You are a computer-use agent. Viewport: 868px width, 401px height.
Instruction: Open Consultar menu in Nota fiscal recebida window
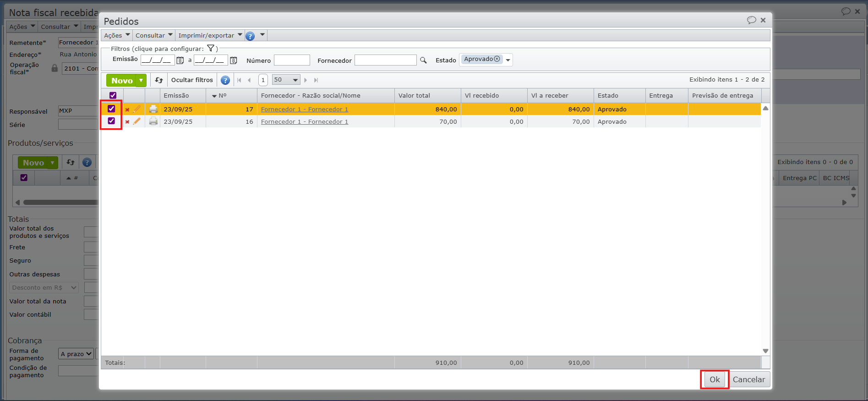pos(59,27)
